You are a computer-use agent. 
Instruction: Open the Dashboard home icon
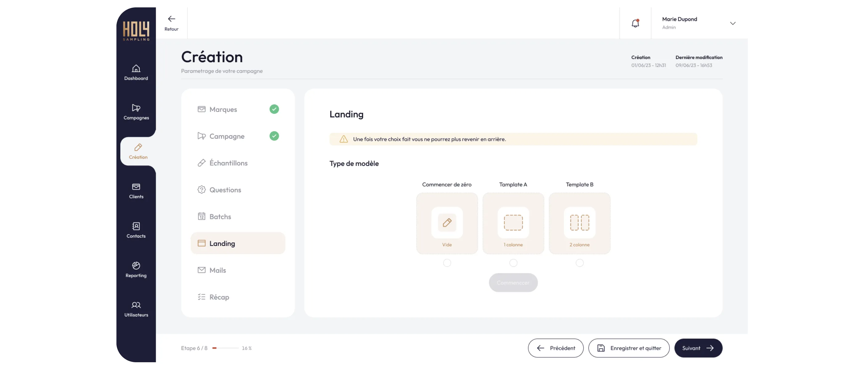point(136,69)
